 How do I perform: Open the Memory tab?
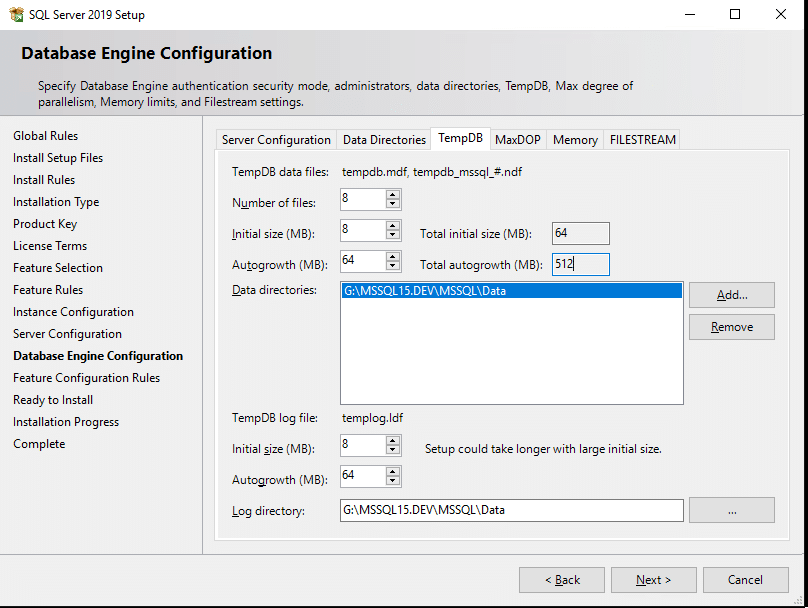tap(575, 139)
